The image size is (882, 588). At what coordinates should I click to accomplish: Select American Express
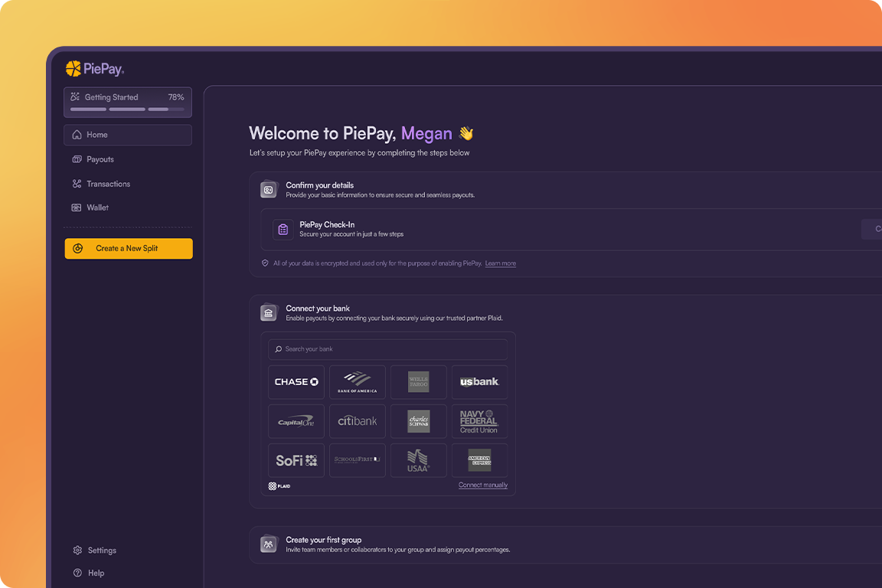479,460
